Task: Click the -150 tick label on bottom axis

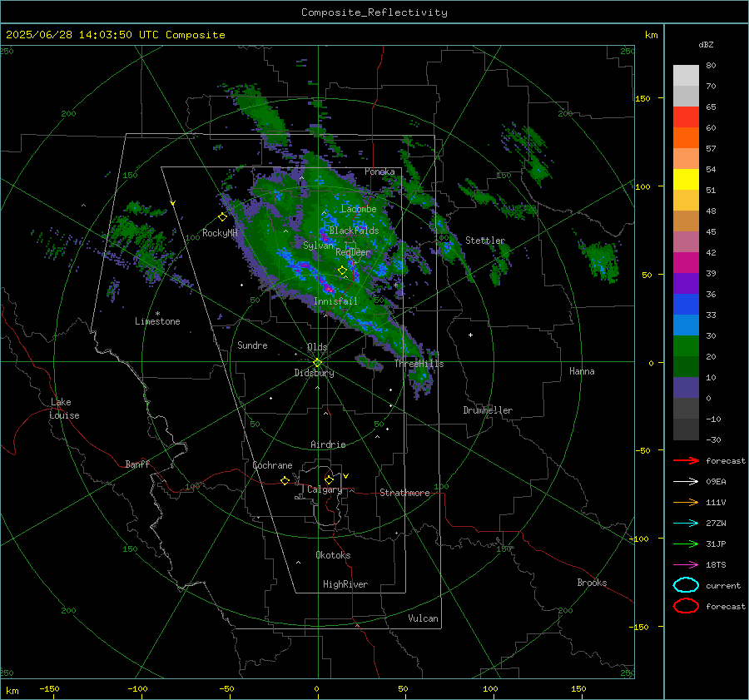Action: tap(50, 688)
